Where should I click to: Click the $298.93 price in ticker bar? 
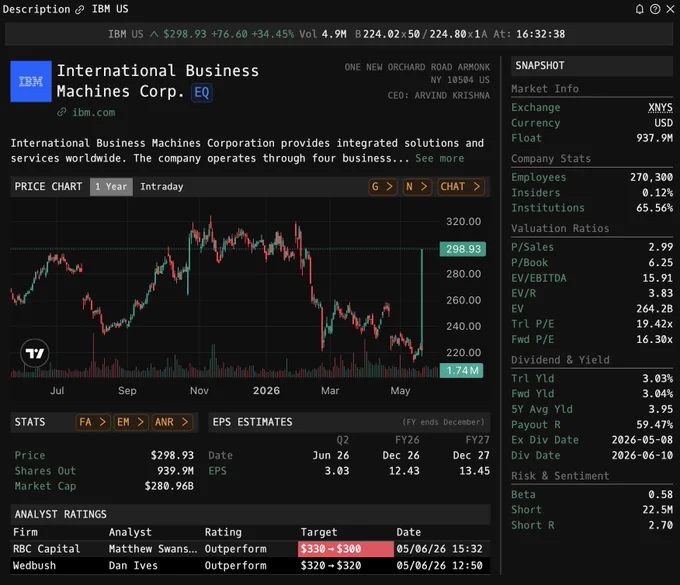click(185, 34)
